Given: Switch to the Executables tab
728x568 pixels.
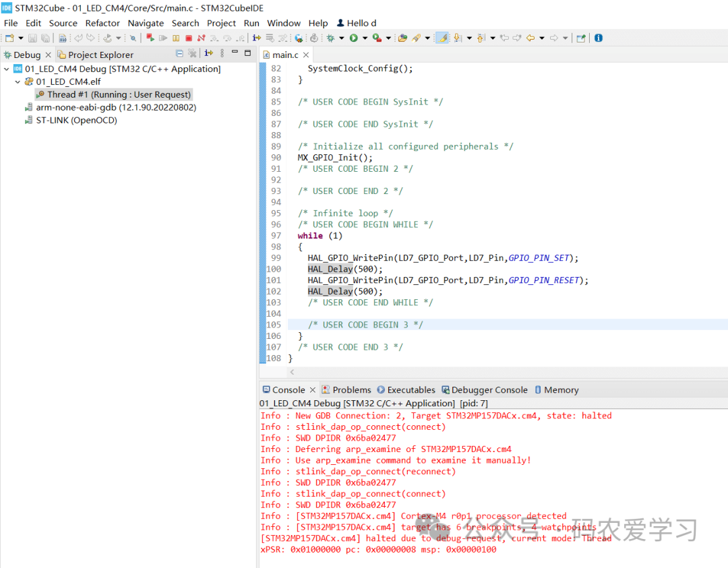Looking at the screenshot, I should [406, 390].
